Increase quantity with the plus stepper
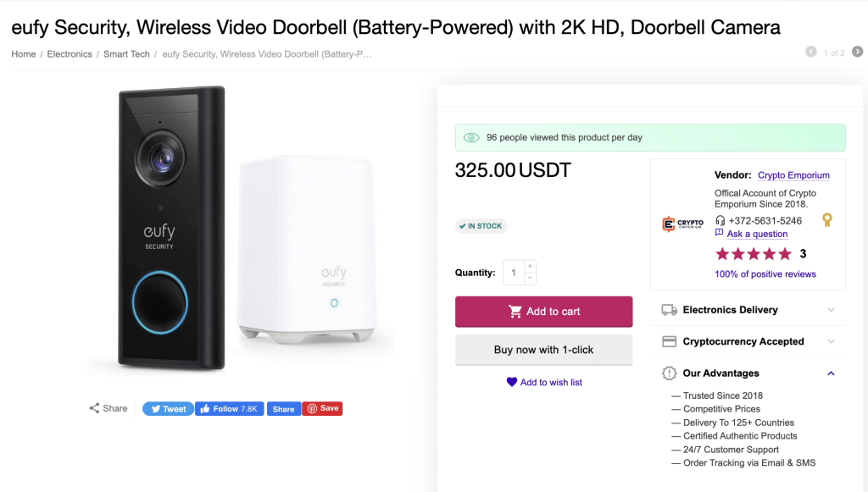This screenshot has width=868, height=492. point(531,267)
